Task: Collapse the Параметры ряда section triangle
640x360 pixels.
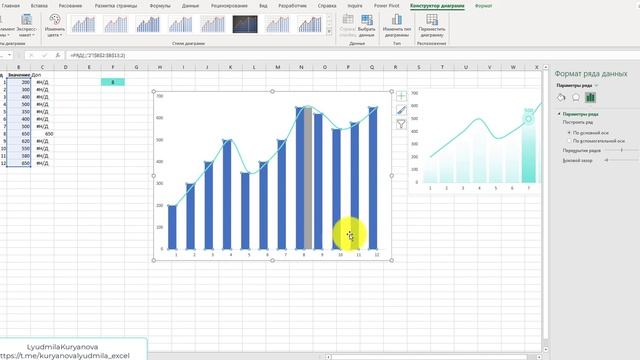Action: tap(559, 114)
